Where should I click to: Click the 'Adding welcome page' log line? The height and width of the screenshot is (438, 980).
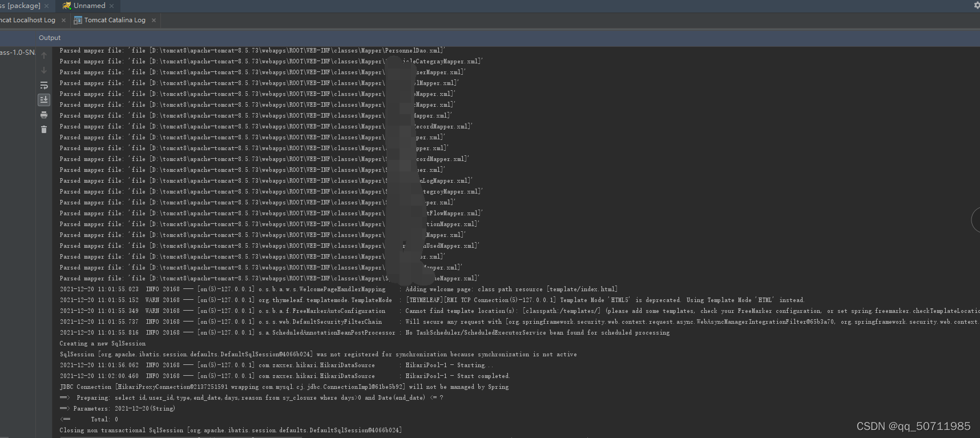[338, 289]
